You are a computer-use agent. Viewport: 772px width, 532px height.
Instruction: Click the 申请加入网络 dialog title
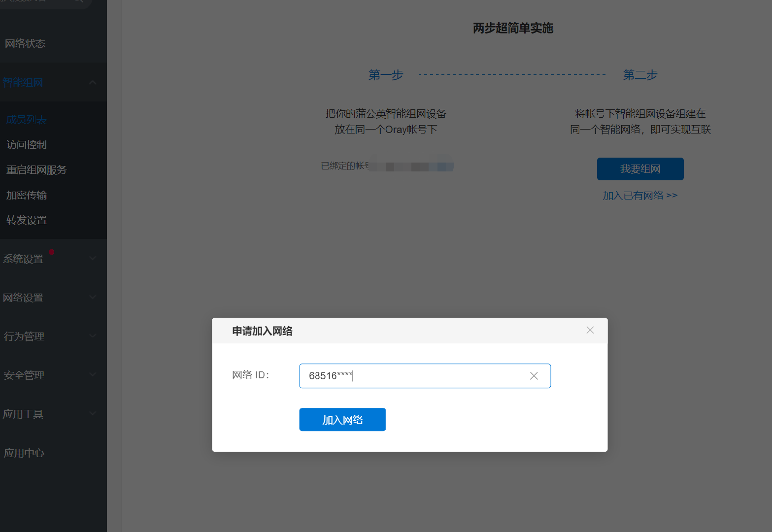pyautogui.click(x=262, y=331)
